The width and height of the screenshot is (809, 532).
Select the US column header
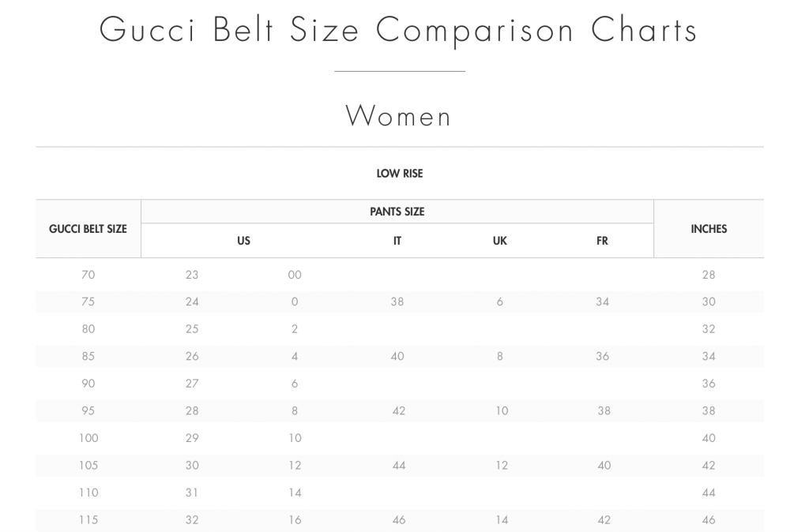(x=243, y=241)
